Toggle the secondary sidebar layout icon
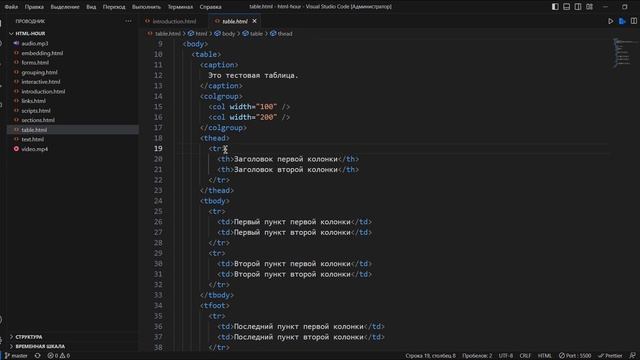 pyautogui.click(x=578, y=7)
